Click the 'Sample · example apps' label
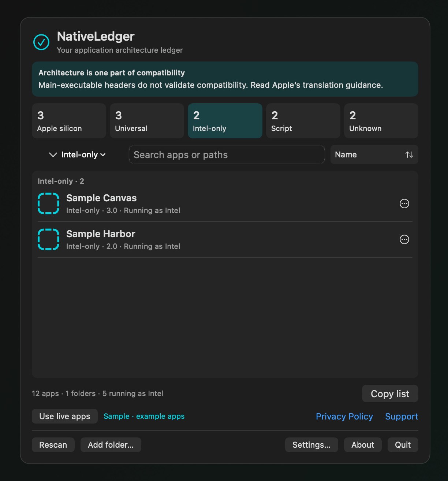The height and width of the screenshot is (481, 448). click(x=144, y=416)
